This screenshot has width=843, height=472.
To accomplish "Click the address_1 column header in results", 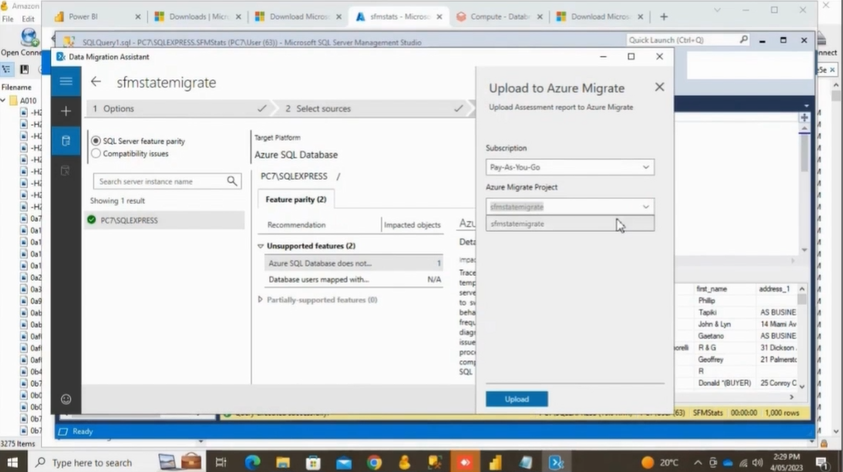I will click(x=774, y=289).
